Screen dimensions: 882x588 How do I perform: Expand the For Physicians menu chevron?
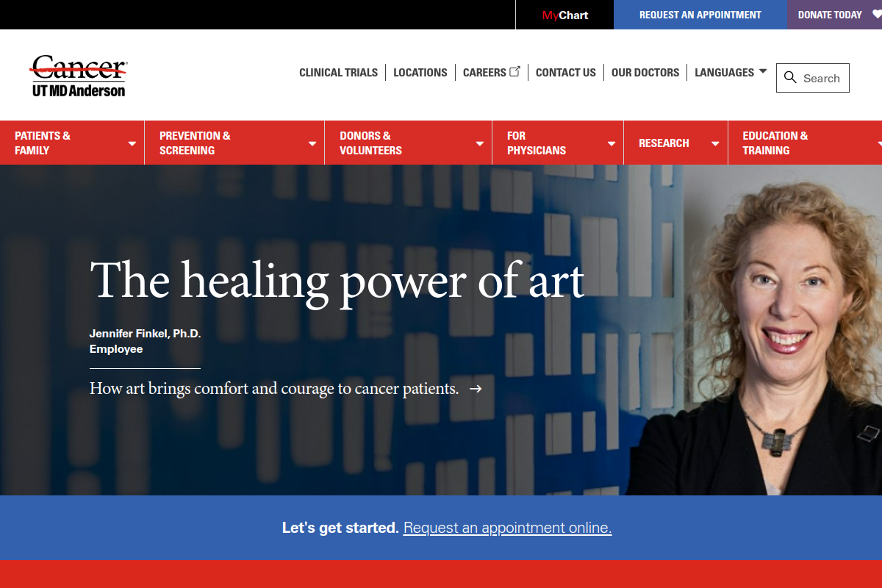(x=611, y=143)
